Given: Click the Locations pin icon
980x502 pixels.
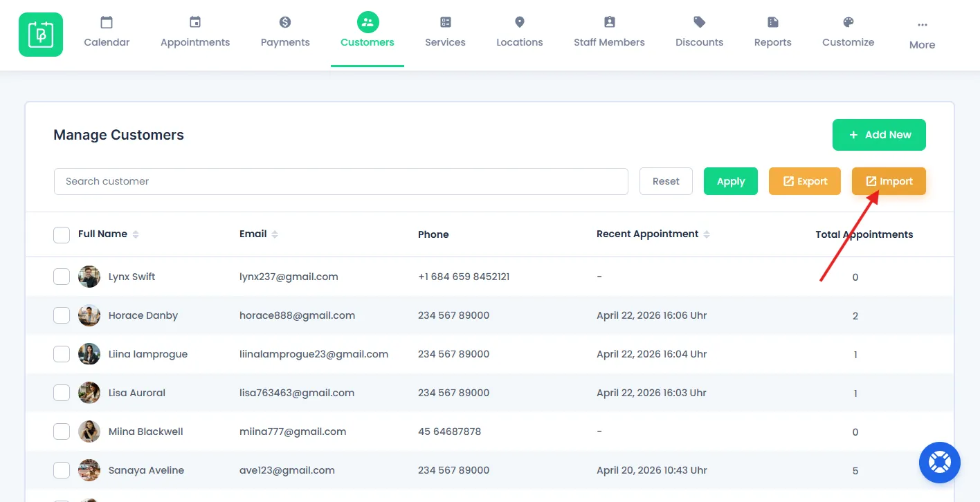Looking at the screenshot, I should [520, 22].
